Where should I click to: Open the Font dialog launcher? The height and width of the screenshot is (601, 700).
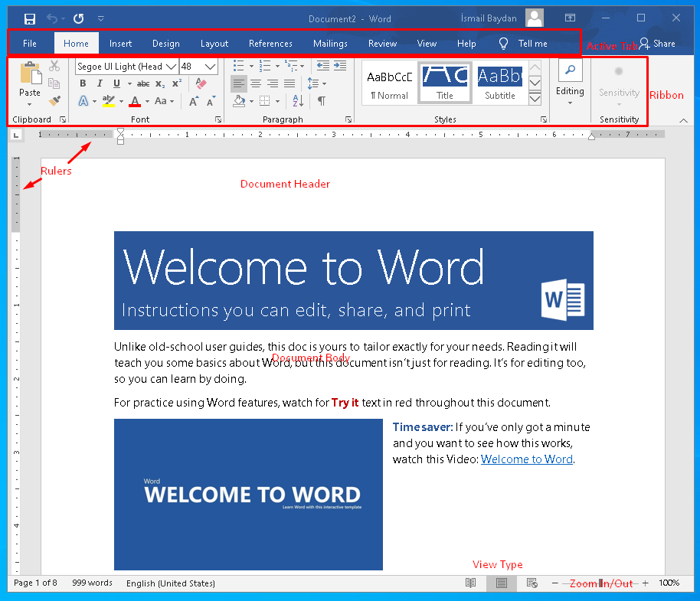tap(218, 119)
